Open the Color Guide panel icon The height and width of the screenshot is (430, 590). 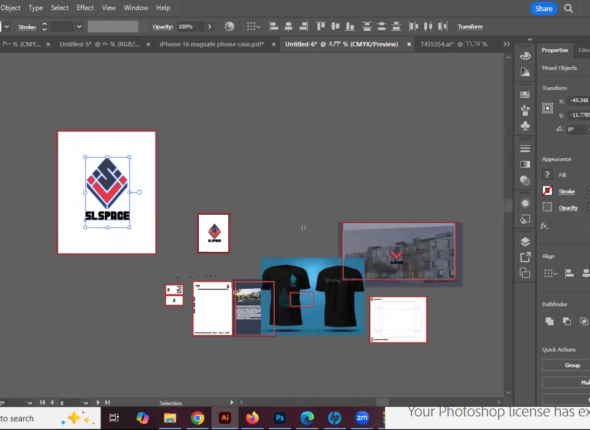click(x=525, y=72)
